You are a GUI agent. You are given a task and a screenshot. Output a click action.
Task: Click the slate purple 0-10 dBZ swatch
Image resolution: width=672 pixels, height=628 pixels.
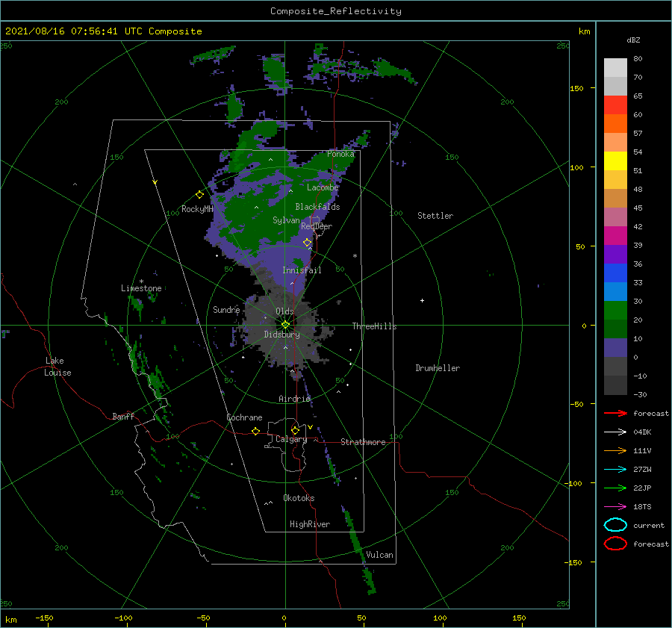point(615,348)
